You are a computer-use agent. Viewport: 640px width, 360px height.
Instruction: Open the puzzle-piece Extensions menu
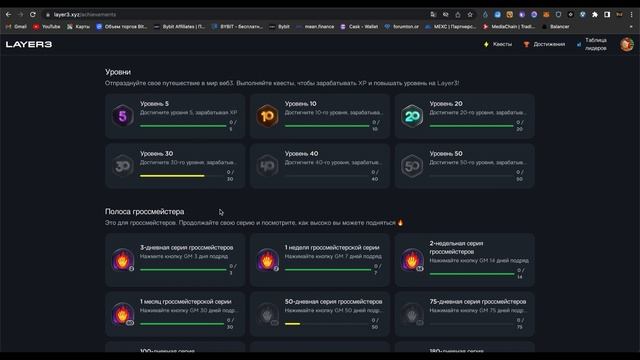click(x=595, y=14)
